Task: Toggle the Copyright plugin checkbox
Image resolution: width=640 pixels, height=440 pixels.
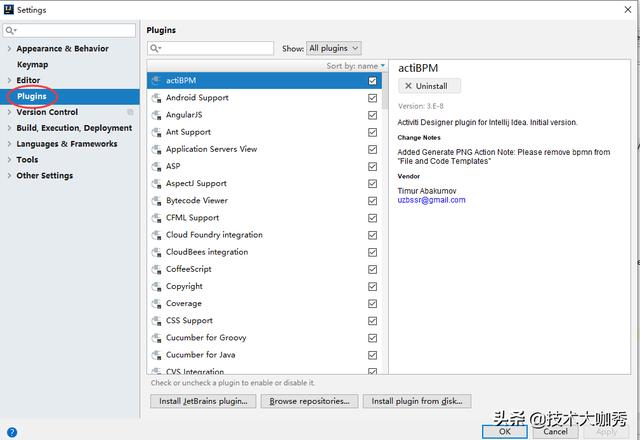Action: (x=372, y=287)
